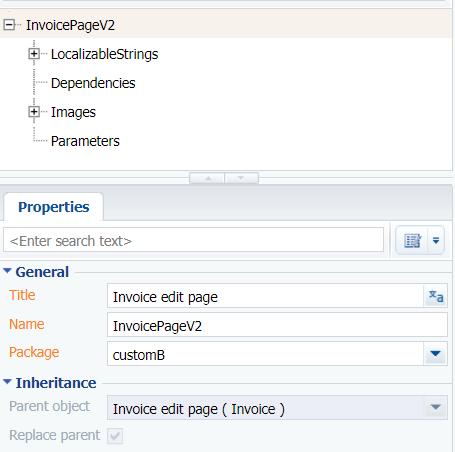
Task: Expand the Images tree node
Action: pyautogui.click(x=34, y=112)
